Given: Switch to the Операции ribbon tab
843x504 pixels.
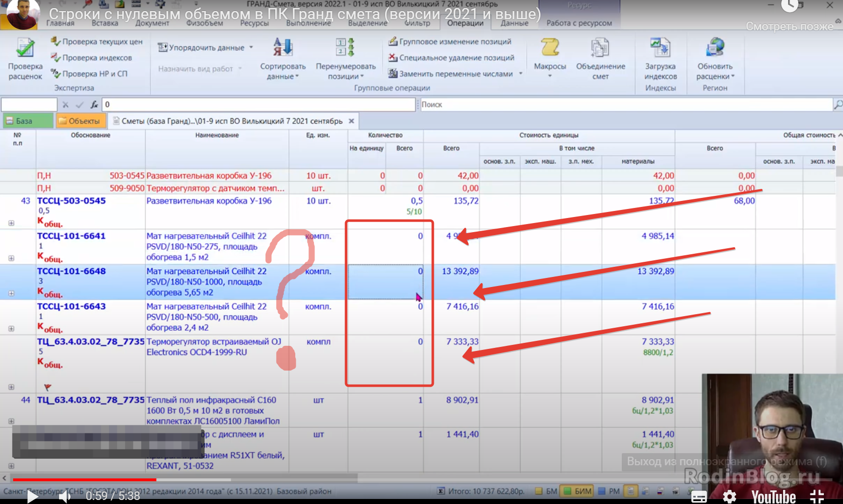Looking at the screenshot, I should [x=465, y=23].
